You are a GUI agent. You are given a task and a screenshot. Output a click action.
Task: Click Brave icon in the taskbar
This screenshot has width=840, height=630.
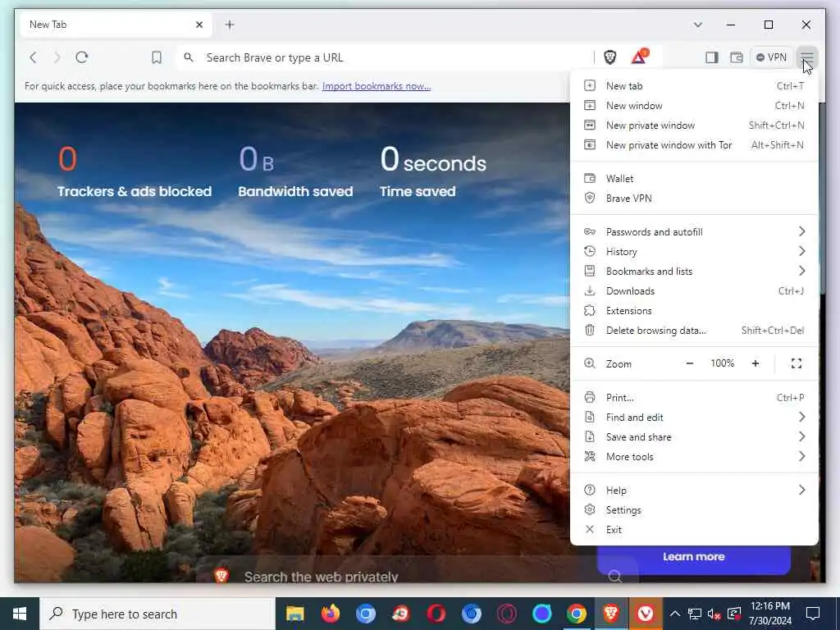(x=611, y=614)
